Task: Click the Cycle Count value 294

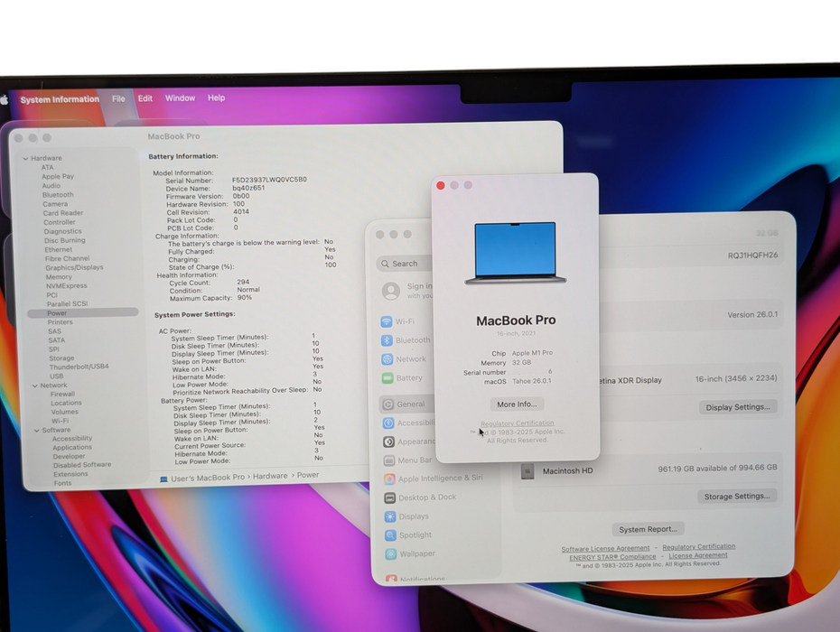Action: pyautogui.click(x=243, y=282)
